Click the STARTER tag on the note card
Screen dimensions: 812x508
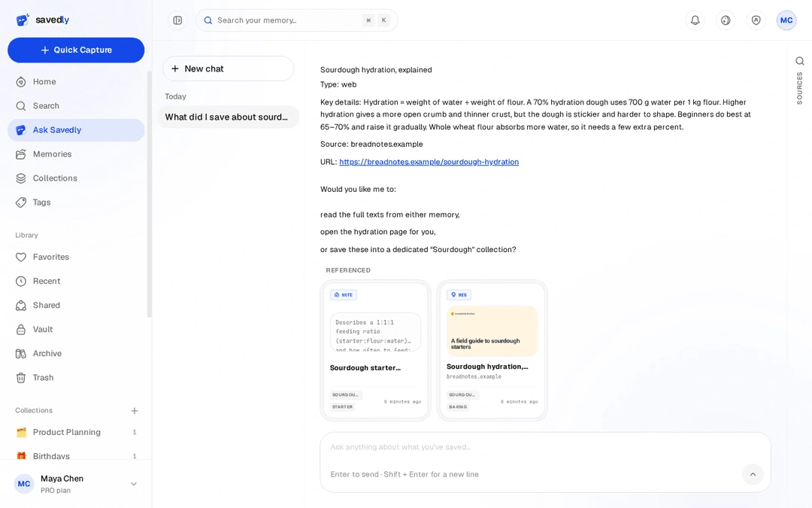[x=342, y=407]
